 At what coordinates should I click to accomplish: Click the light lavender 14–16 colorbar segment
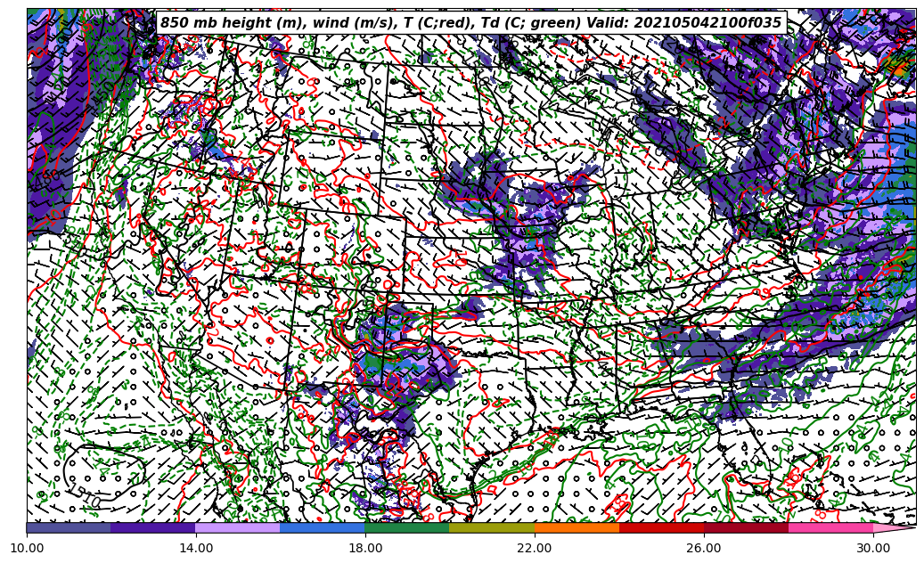click(x=238, y=527)
